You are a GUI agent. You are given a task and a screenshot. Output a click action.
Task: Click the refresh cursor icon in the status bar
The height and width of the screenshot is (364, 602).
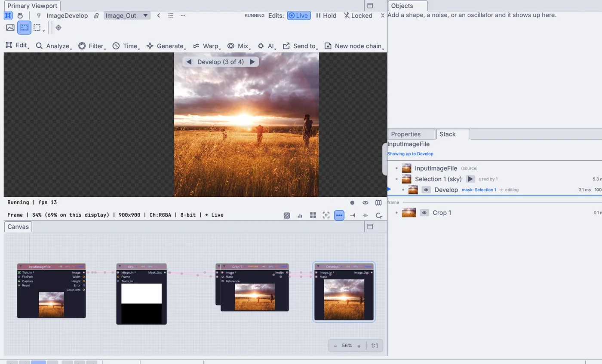point(379,215)
